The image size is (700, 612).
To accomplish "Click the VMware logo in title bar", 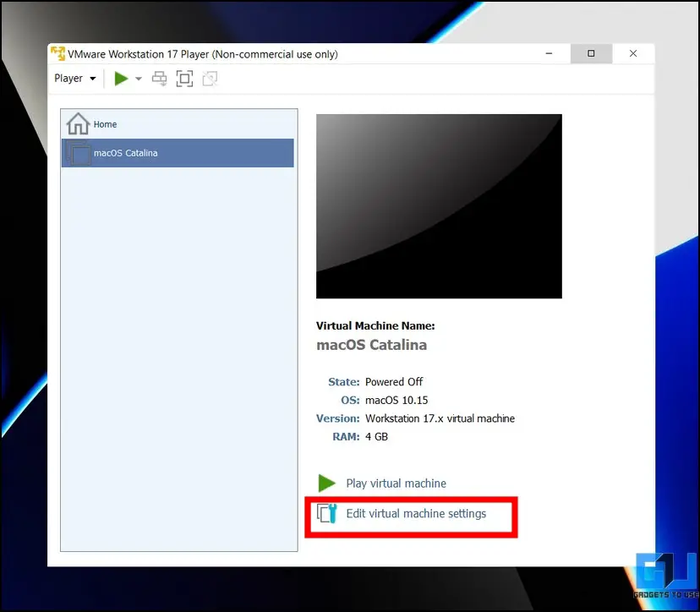I will tap(57, 53).
